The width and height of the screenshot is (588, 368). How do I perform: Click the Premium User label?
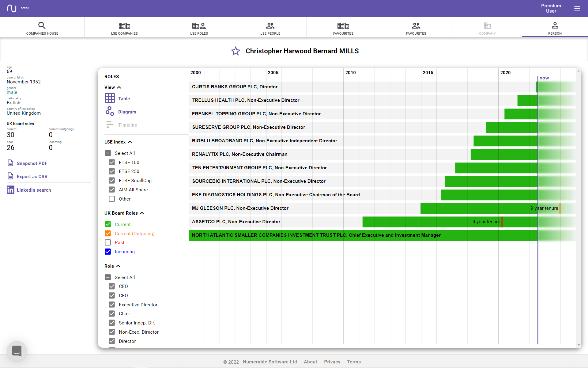pyautogui.click(x=551, y=8)
